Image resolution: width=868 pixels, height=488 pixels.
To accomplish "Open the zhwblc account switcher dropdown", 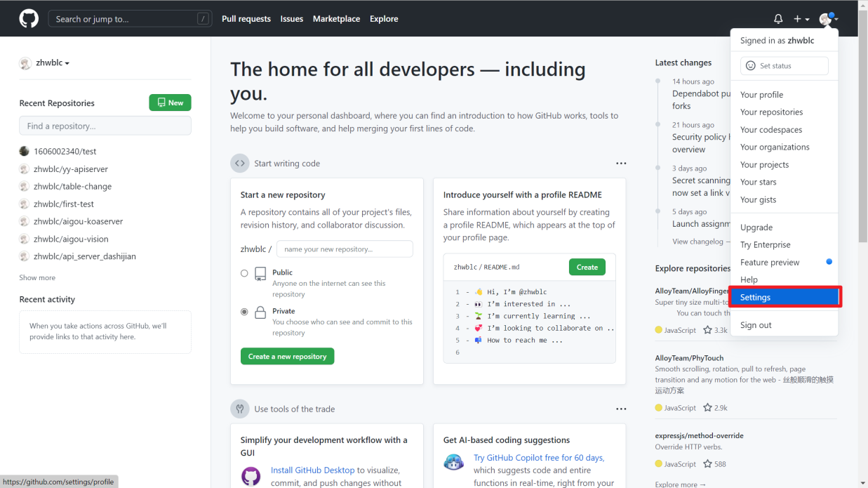I will click(x=44, y=63).
